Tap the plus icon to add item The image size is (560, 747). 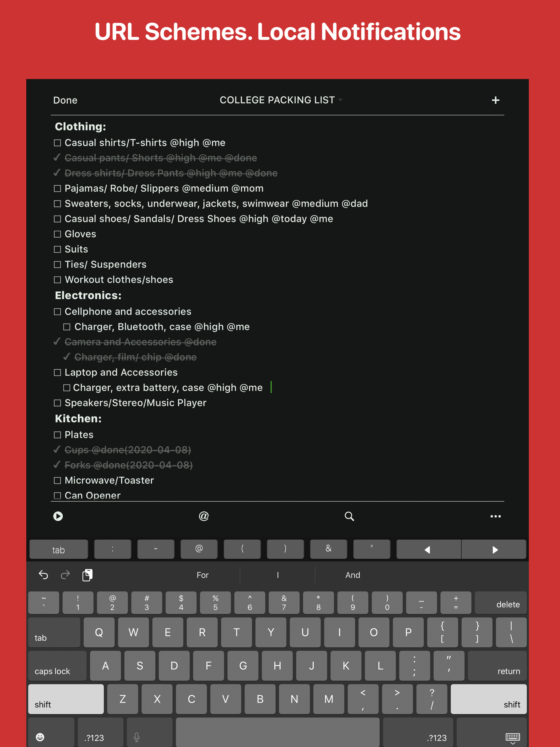495,100
